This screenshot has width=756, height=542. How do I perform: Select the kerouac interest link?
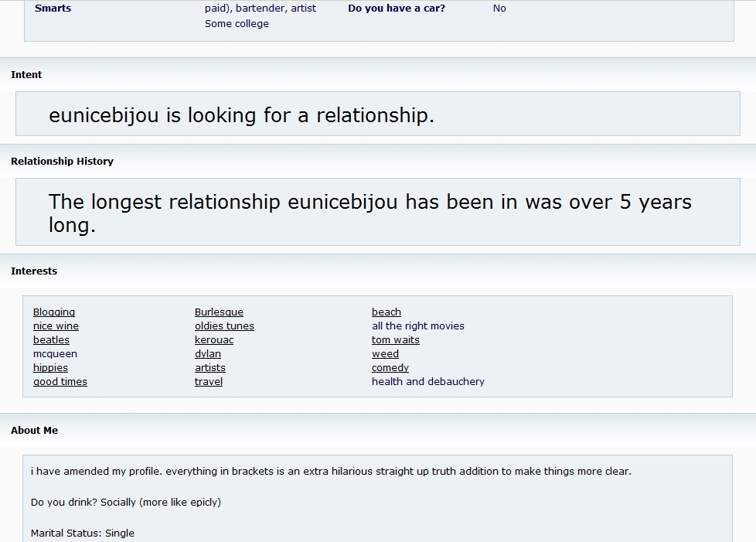pos(214,340)
